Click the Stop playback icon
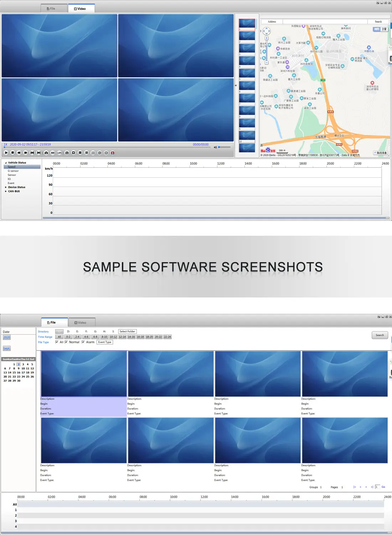Screen dimensions: 392x535 click(x=12, y=153)
